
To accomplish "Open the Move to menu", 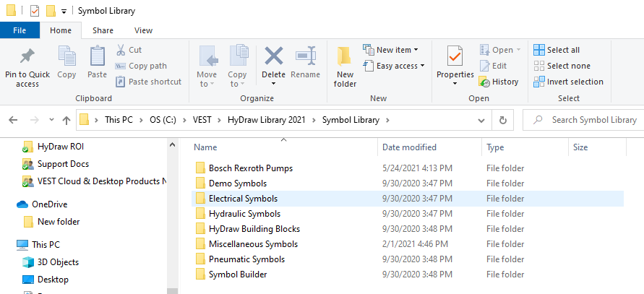I will (207, 67).
